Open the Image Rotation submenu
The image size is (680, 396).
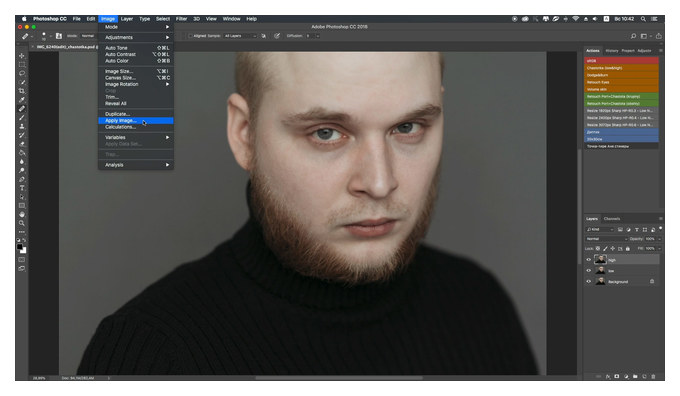click(x=136, y=84)
